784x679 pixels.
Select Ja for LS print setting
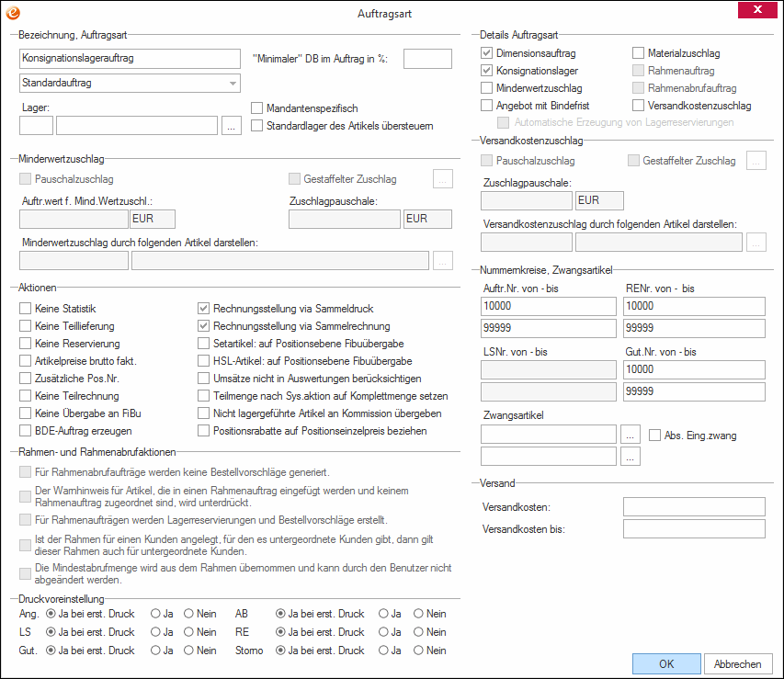pyautogui.click(x=155, y=632)
